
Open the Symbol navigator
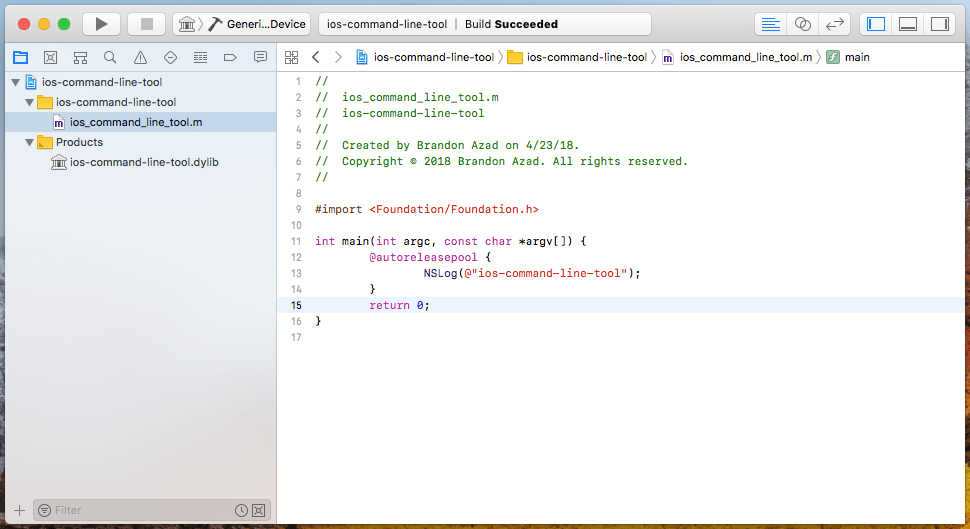[80, 58]
